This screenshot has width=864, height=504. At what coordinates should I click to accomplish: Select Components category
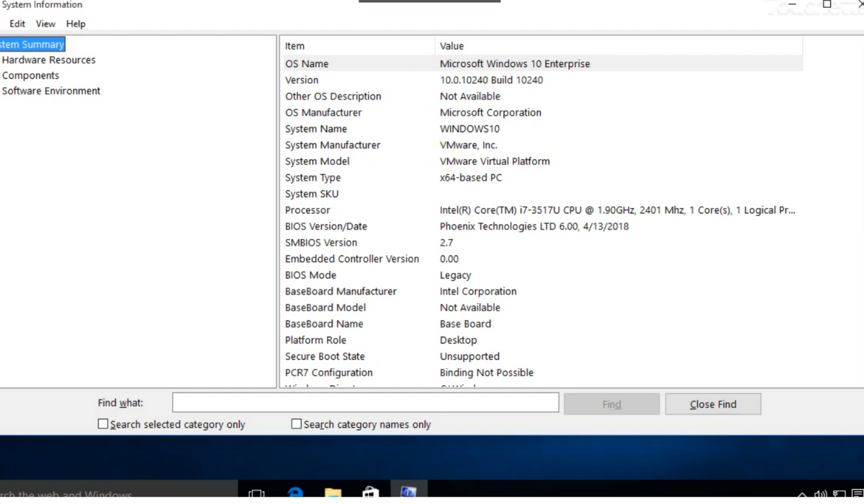click(x=30, y=76)
